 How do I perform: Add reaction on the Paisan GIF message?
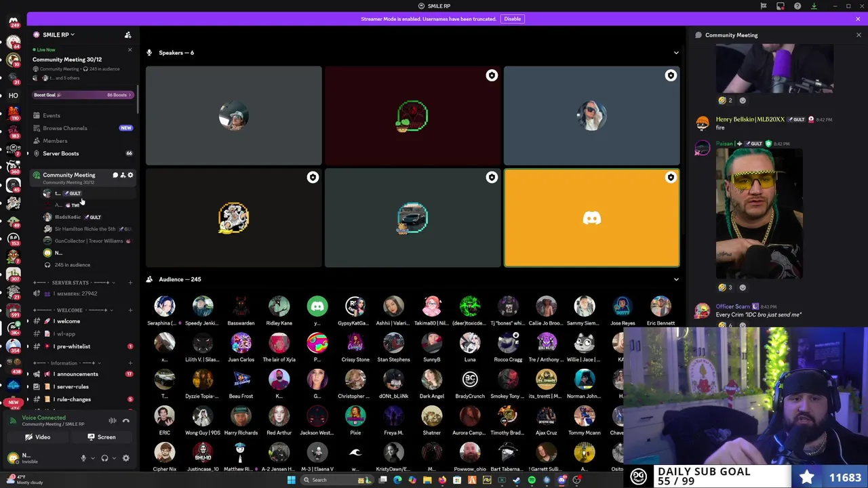coord(743,287)
